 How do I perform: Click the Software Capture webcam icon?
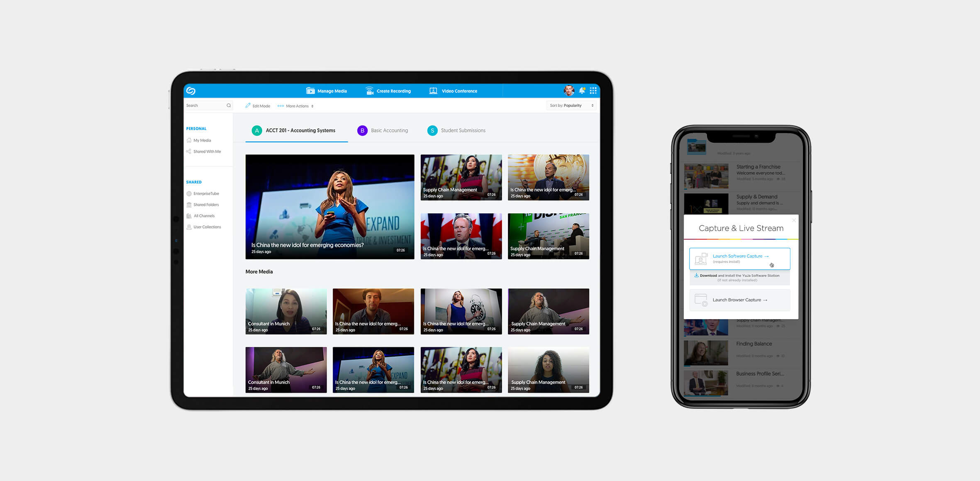[701, 259]
